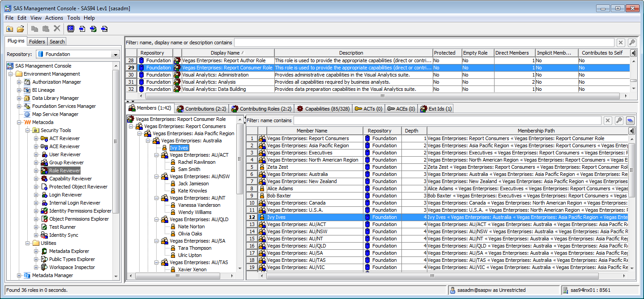
Task: Select the Visual Analytics: Administration row
Action: (377, 75)
